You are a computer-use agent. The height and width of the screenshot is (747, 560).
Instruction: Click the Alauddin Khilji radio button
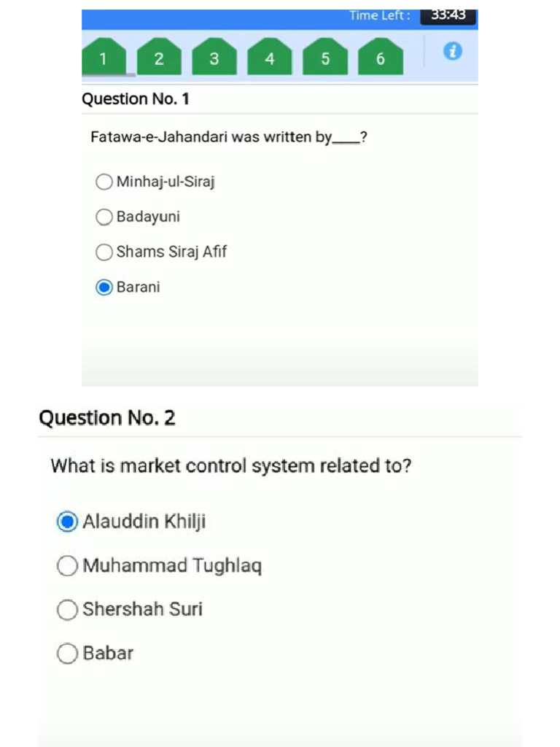67,522
